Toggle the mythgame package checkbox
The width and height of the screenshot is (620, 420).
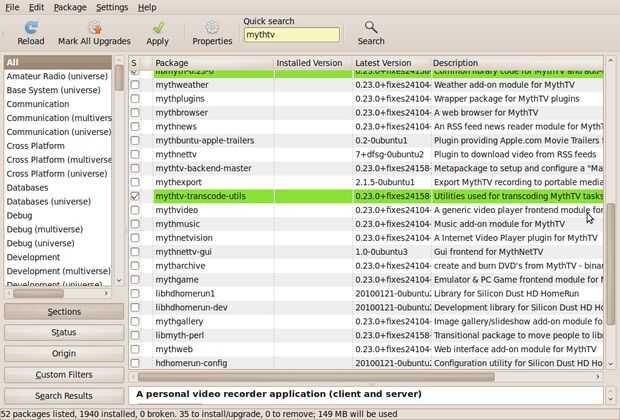click(135, 280)
